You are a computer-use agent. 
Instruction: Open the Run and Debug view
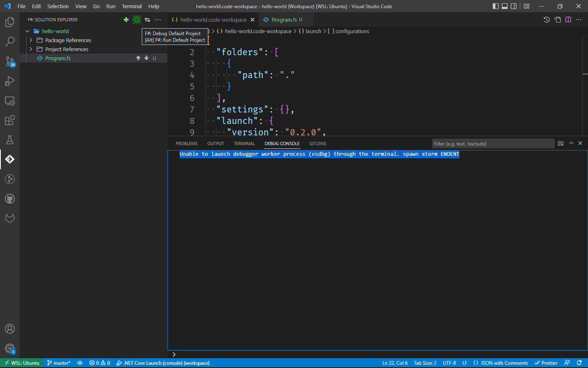point(10,81)
